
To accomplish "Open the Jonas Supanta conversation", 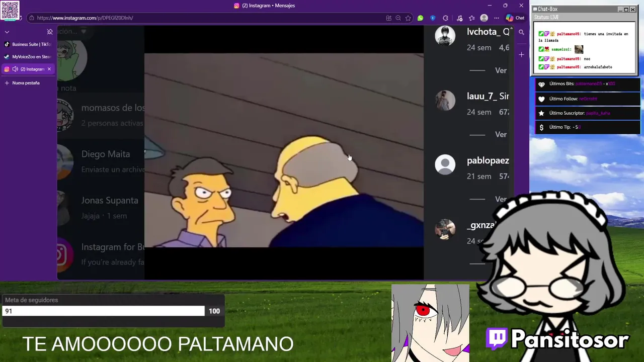I will [101, 208].
